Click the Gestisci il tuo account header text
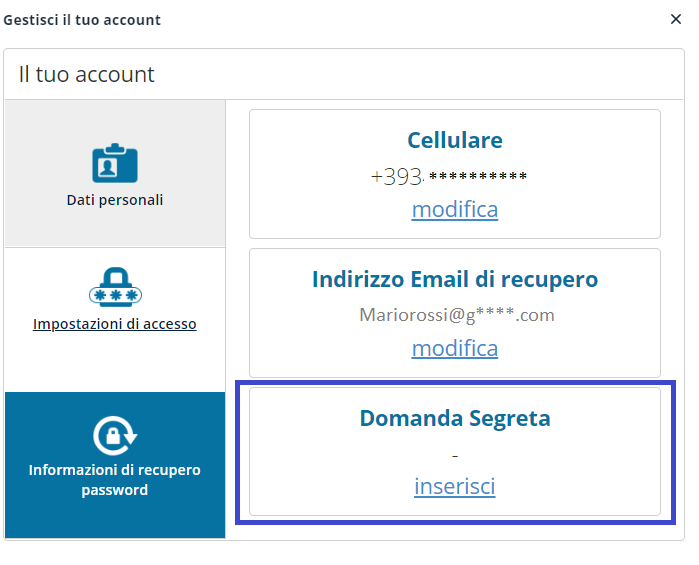The width and height of the screenshot is (699, 565). point(82,20)
